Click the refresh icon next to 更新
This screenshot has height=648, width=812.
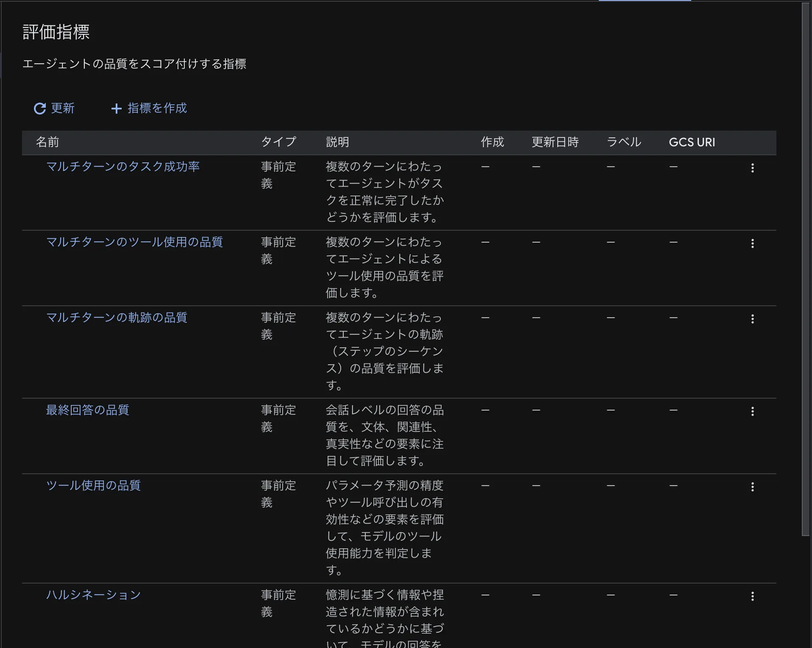40,109
